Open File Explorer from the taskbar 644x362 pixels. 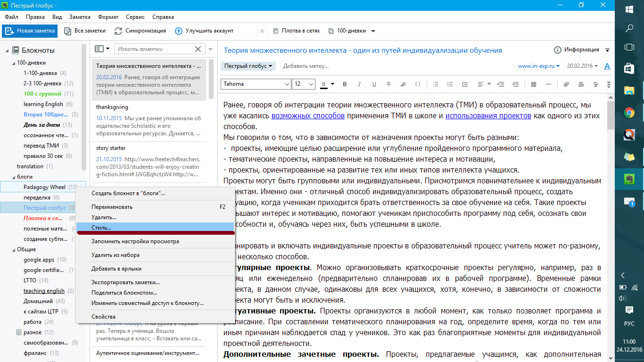coord(629,90)
